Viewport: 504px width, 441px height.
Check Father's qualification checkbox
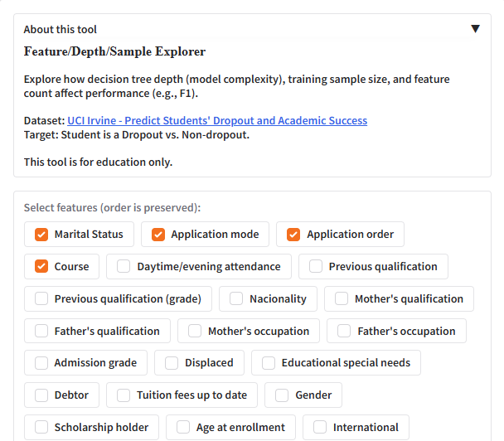coord(41,332)
